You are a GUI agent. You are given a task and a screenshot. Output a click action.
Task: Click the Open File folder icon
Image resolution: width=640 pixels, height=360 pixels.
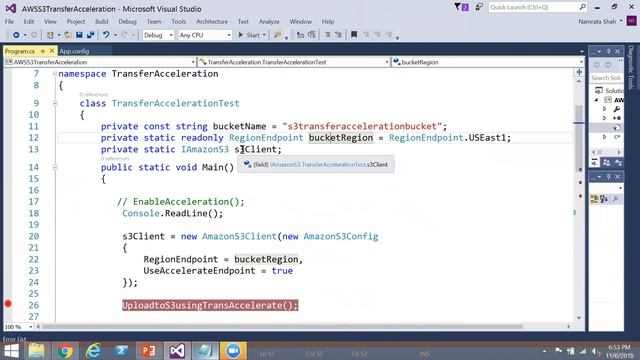68,35
